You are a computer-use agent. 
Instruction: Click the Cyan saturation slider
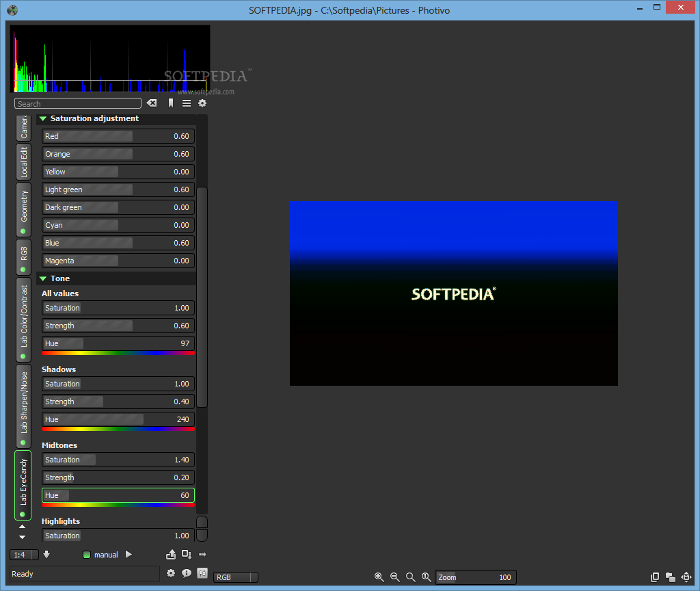point(118,225)
